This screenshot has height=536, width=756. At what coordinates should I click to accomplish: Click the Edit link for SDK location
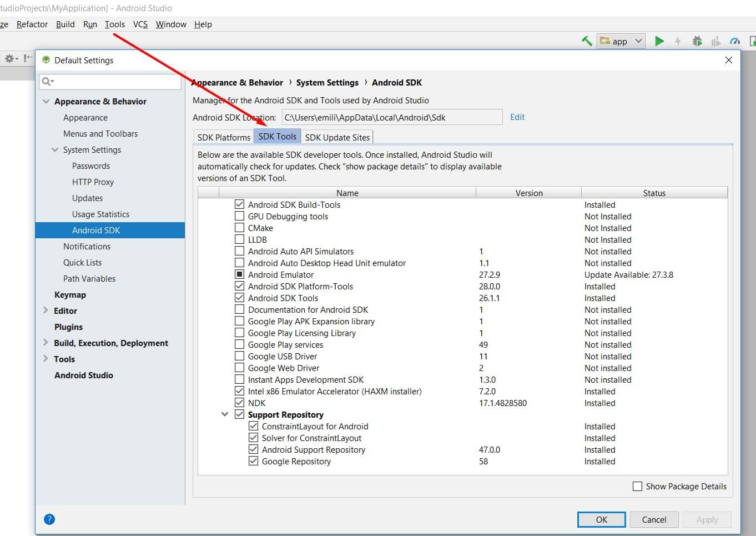click(x=517, y=117)
